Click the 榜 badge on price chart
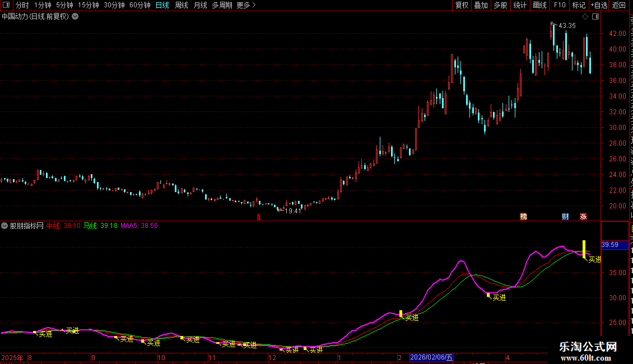This screenshot has height=364, width=633. click(x=524, y=217)
